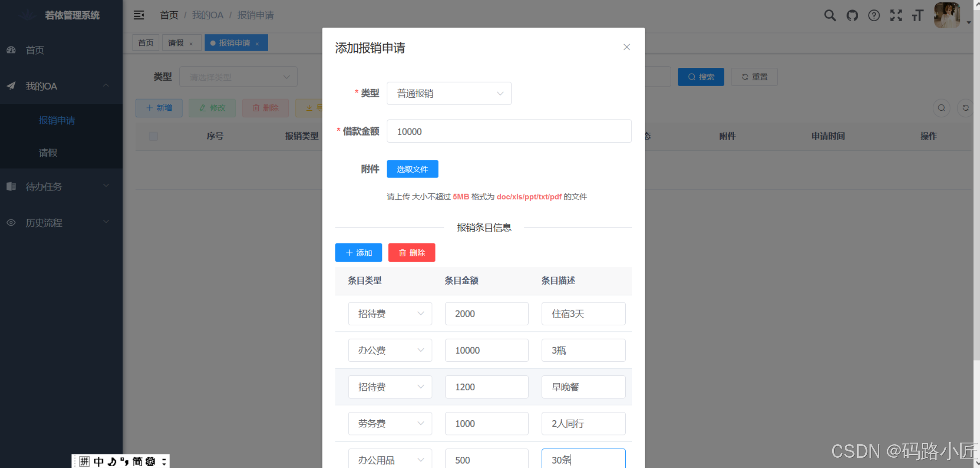Open the font size adjustment icon
Viewport: 980px width, 468px height.
(x=918, y=15)
